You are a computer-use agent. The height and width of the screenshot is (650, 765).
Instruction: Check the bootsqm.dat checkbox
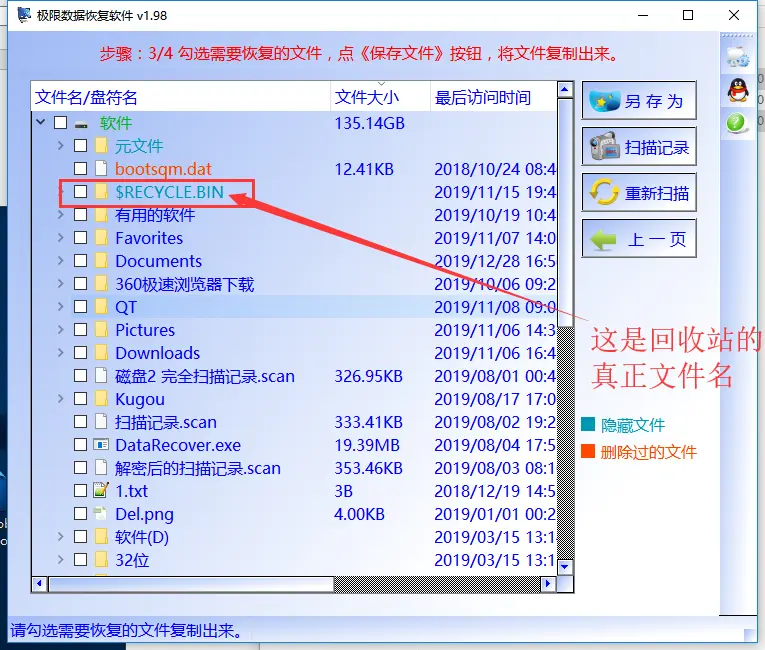[81, 168]
